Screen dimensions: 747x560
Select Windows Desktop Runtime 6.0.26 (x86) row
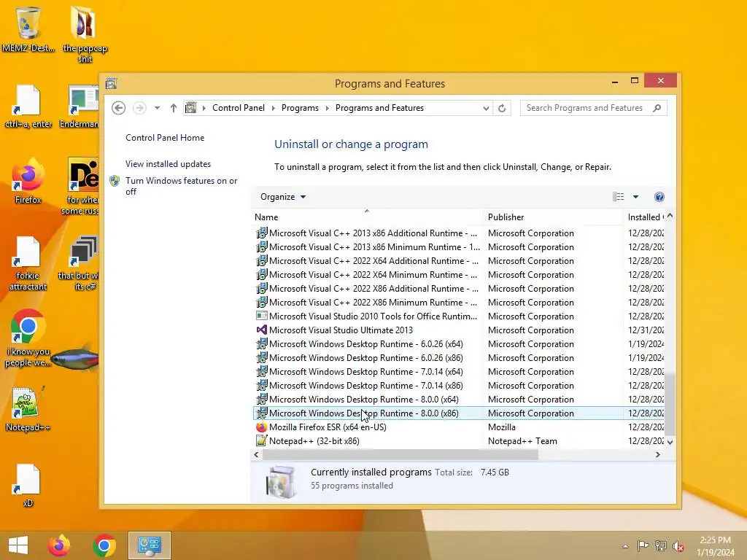(458, 357)
